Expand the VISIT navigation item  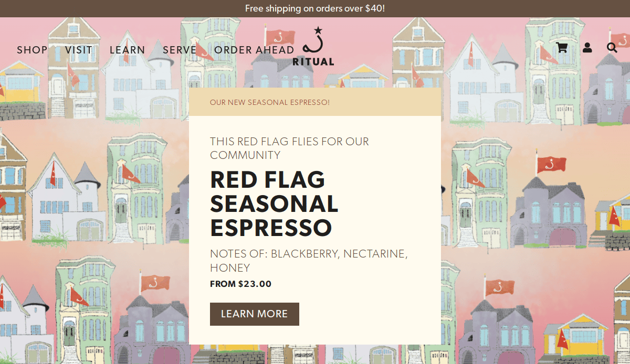(x=78, y=50)
